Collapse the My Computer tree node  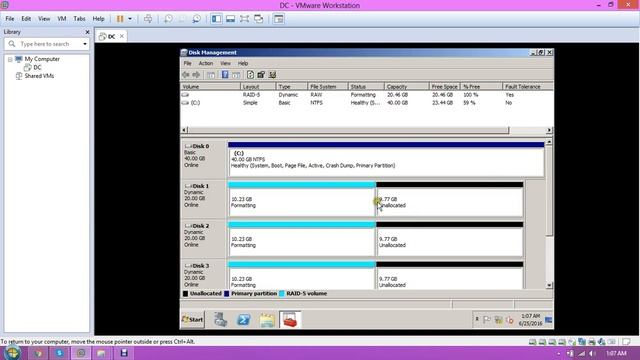click(10, 59)
